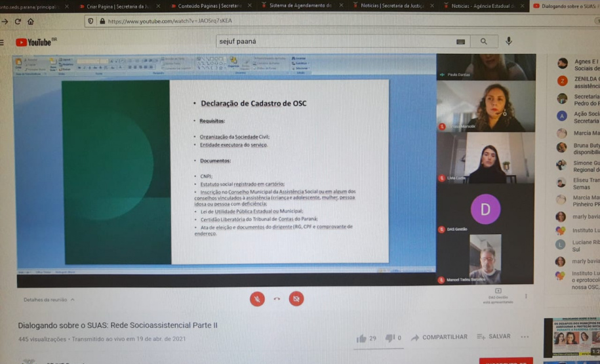
Task: Click the red subscribe button
Action: click(506, 361)
